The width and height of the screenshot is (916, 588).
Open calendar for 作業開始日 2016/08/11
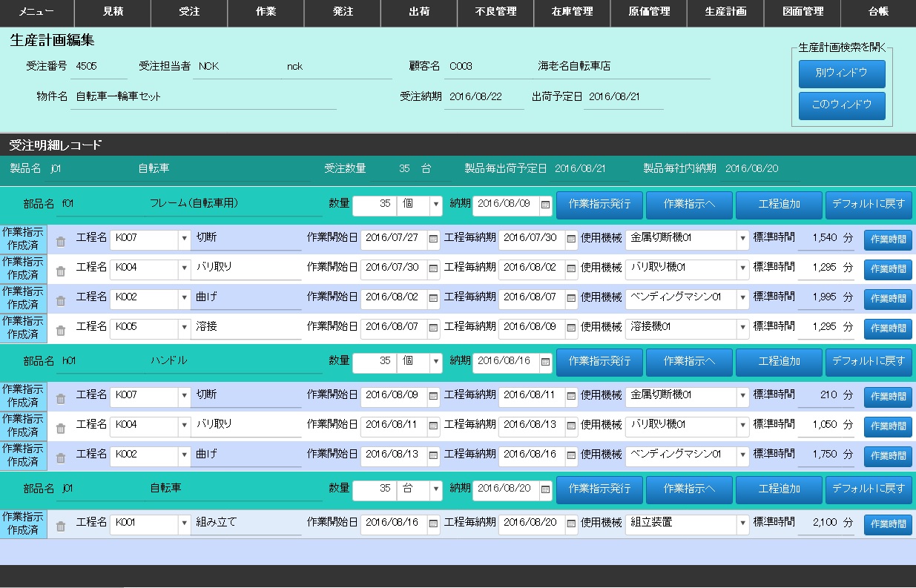[x=433, y=425]
